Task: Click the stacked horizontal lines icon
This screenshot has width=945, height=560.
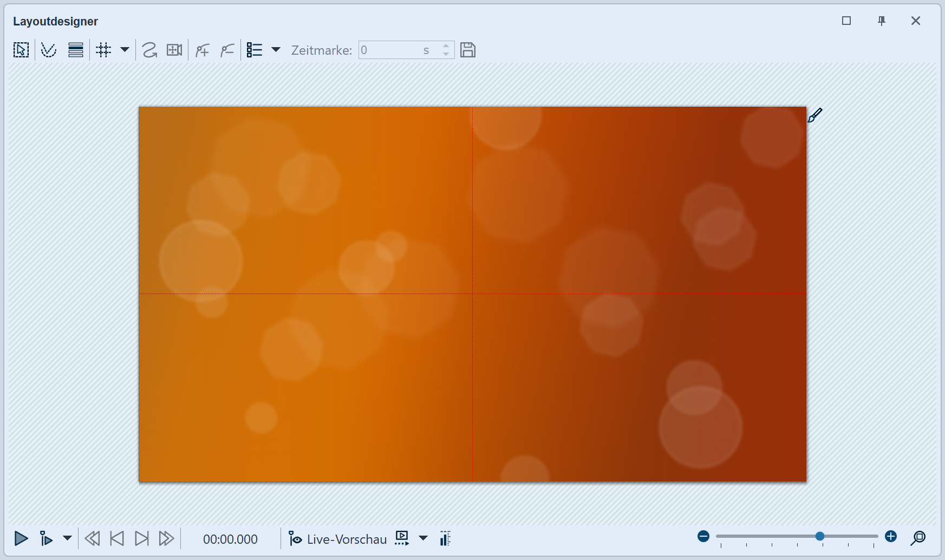Action: click(76, 50)
